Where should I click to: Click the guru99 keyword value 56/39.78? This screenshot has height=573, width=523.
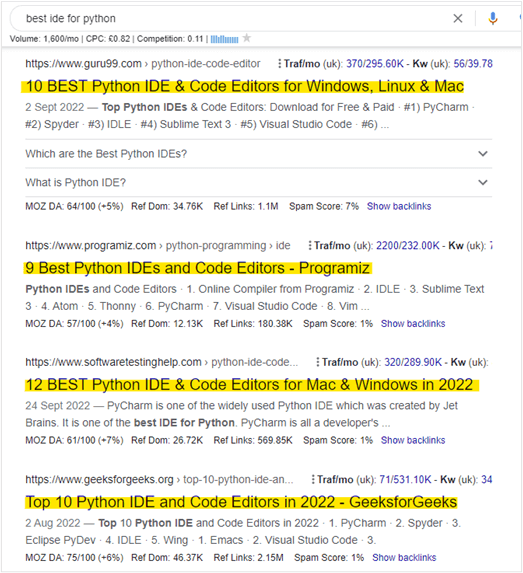coord(473,64)
